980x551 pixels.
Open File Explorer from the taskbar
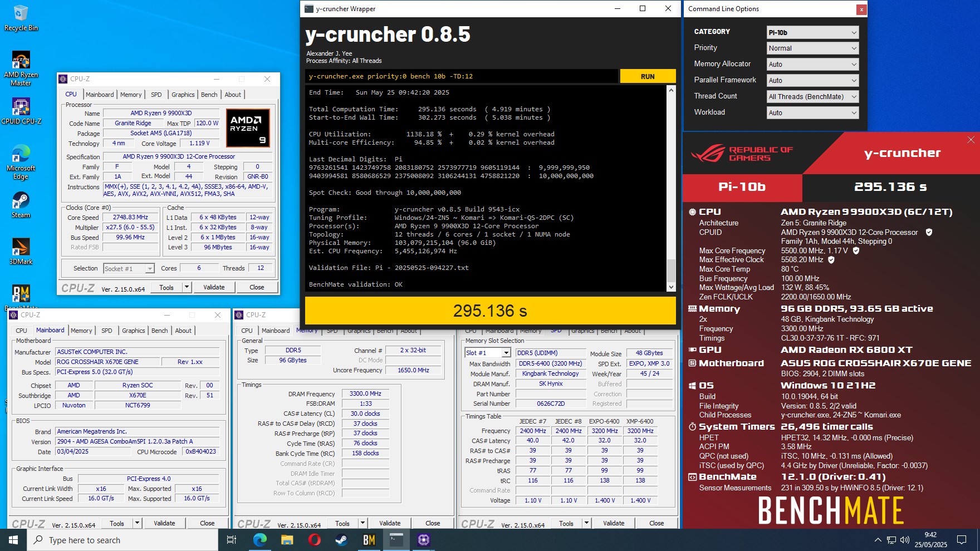(x=287, y=540)
